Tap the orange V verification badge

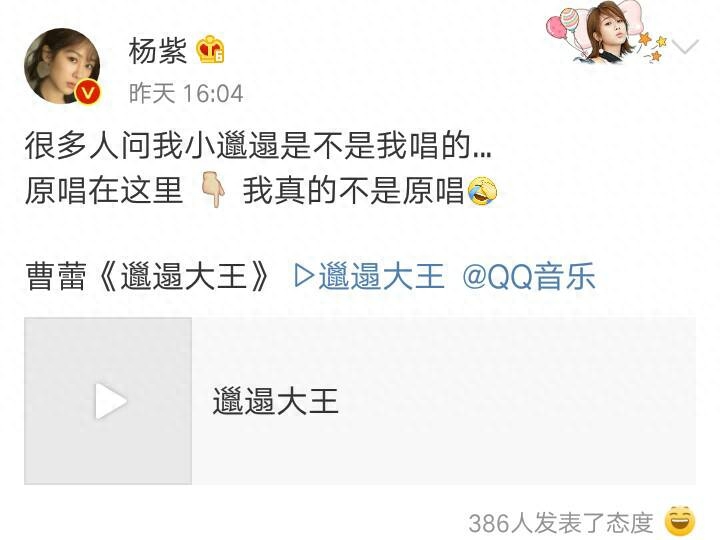point(88,92)
